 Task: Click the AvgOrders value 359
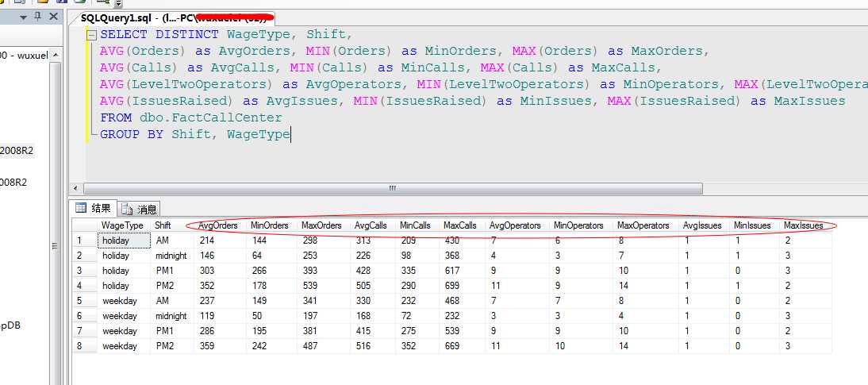click(x=220, y=345)
